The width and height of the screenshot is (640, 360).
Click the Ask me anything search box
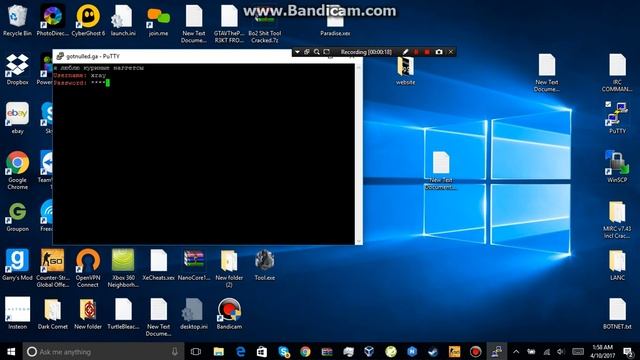pyautogui.click(x=104, y=351)
